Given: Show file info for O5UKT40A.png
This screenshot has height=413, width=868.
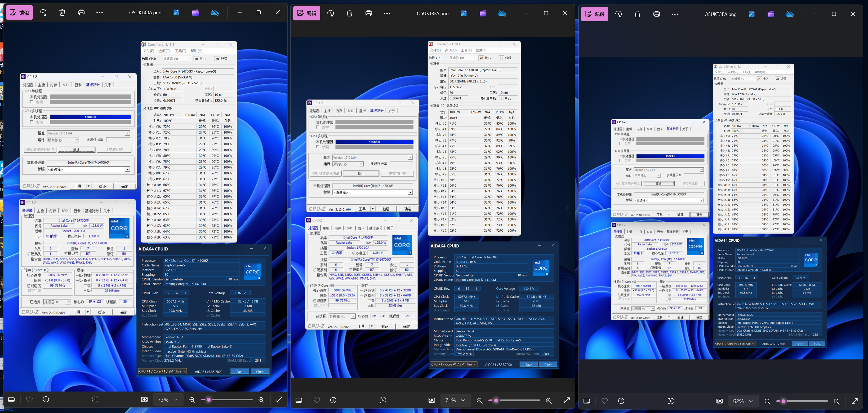Looking at the screenshot, I should click(x=46, y=399).
